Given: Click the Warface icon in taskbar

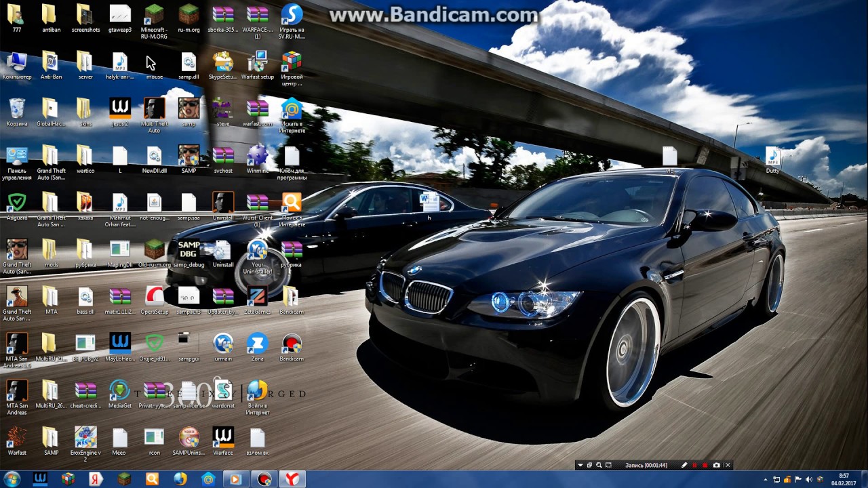Looking at the screenshot, I should click(x=40, y=479).
